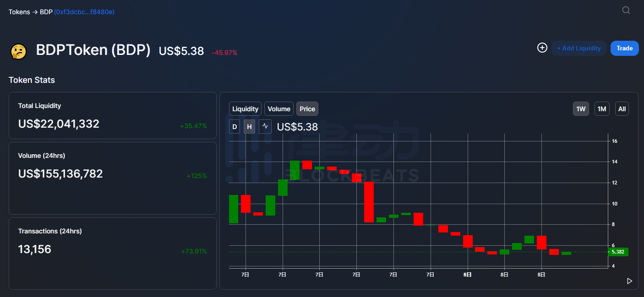Switch chart to line view icon

tap(265, 127)
